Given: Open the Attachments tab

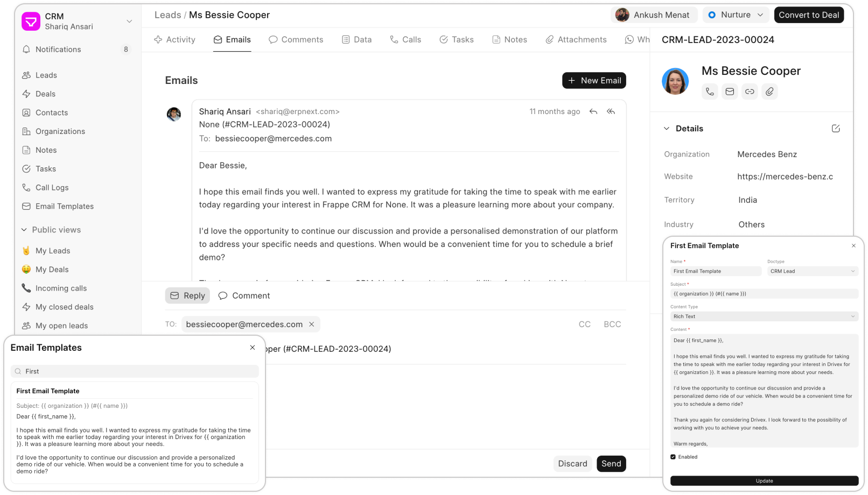Looking at the screenshot, I should 576,40.
